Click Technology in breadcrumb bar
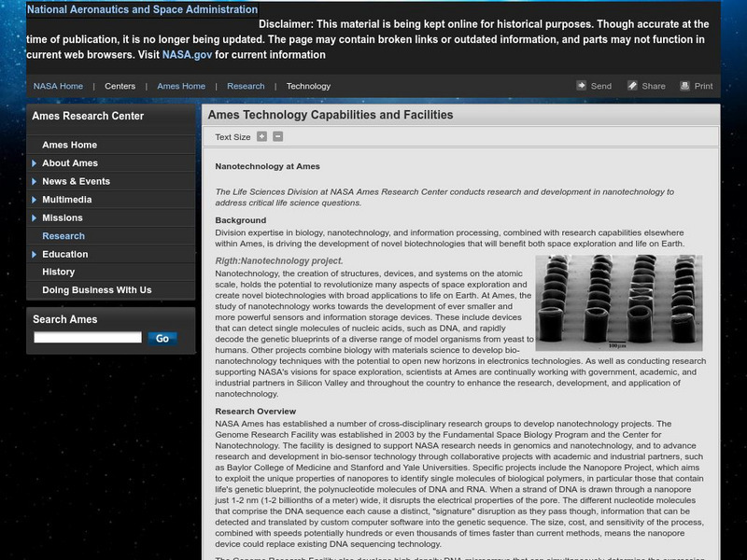The image size is (747, 560). 308,86
